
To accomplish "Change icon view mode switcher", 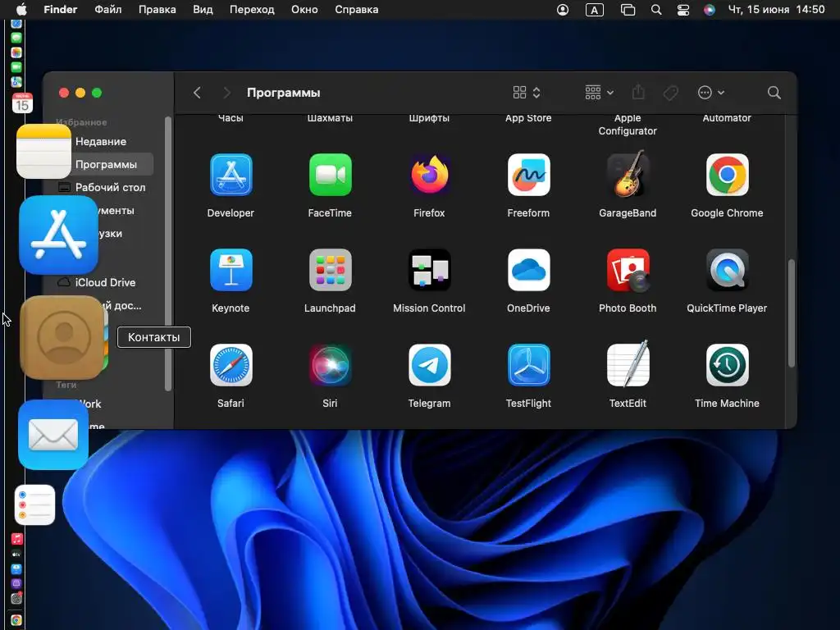I will coord(527,93).
